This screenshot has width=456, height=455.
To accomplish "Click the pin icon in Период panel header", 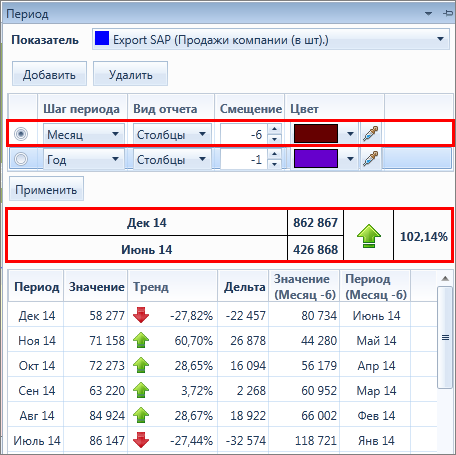I will point(447,13).
